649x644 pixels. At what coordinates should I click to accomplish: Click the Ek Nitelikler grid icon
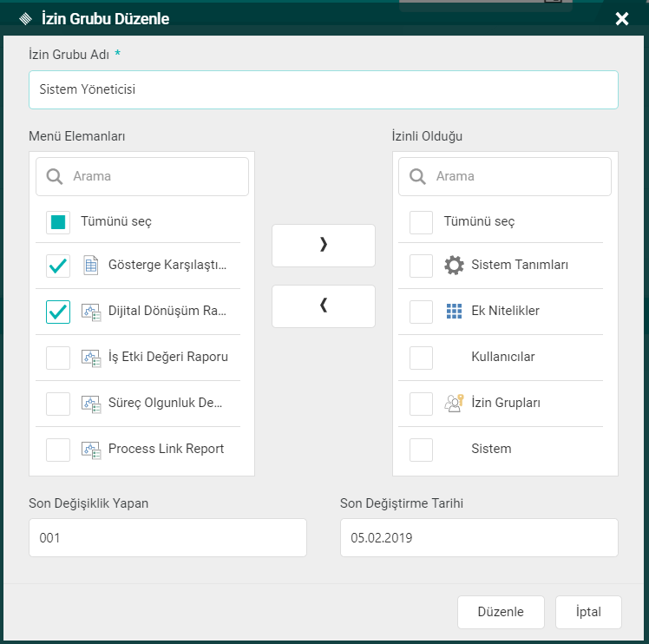pyautogui.click(x=454, y=311)
